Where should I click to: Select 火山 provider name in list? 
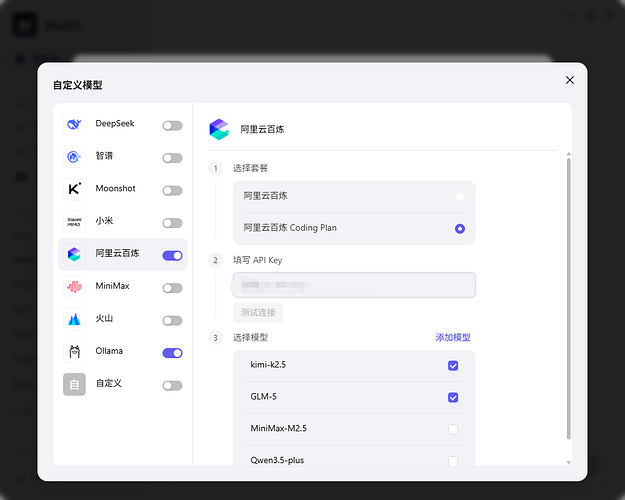pyautogui.click(x=104, y=318)
